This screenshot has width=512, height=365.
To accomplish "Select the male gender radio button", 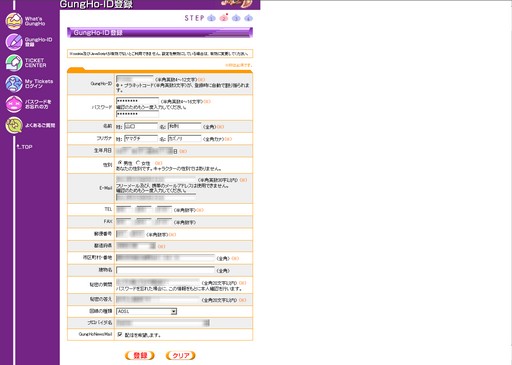I will [x=120, y=162].
